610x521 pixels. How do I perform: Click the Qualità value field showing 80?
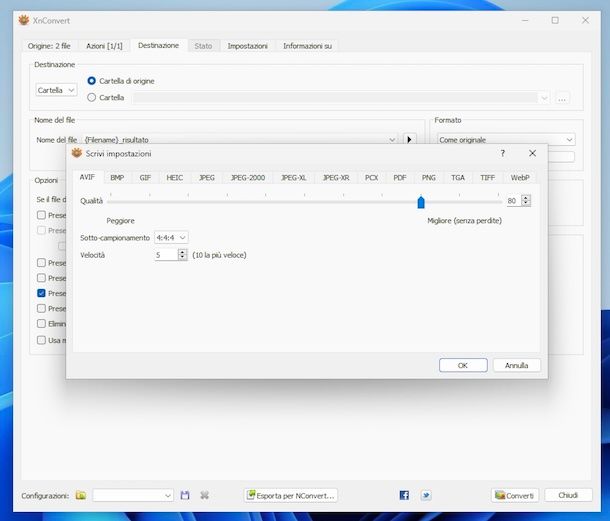[x=513, y=200]
